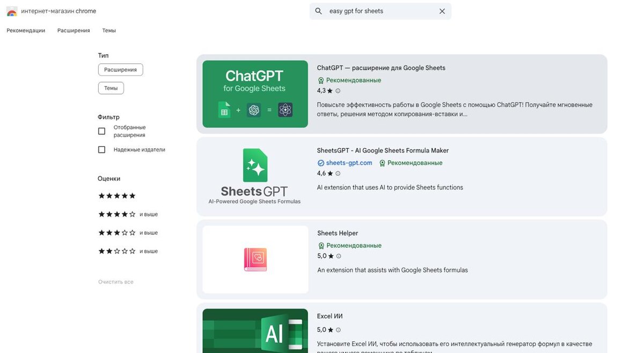Filter by two stars и выше

tap(128, 251)
